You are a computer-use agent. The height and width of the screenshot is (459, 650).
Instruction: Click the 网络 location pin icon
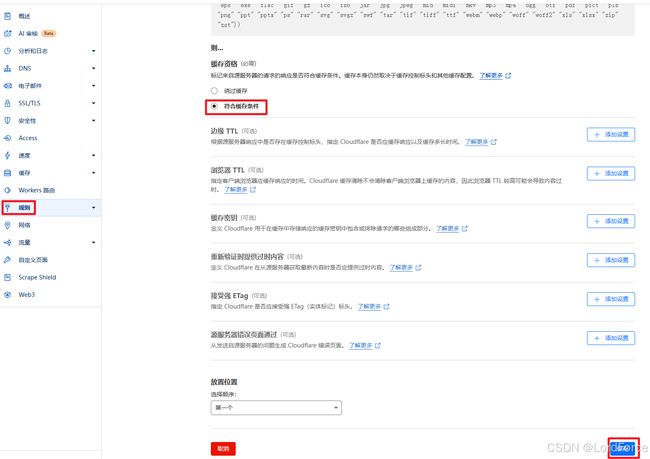7,225
